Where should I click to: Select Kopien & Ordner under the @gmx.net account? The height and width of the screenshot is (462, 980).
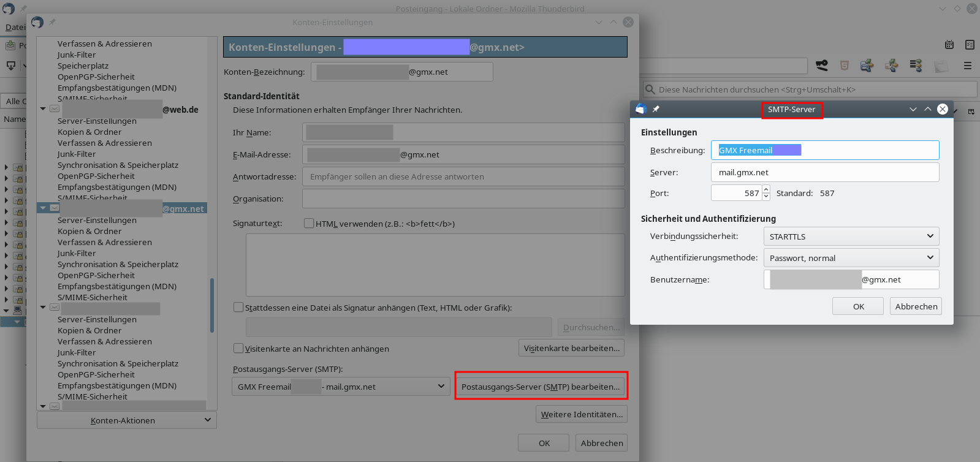(89, 231)
